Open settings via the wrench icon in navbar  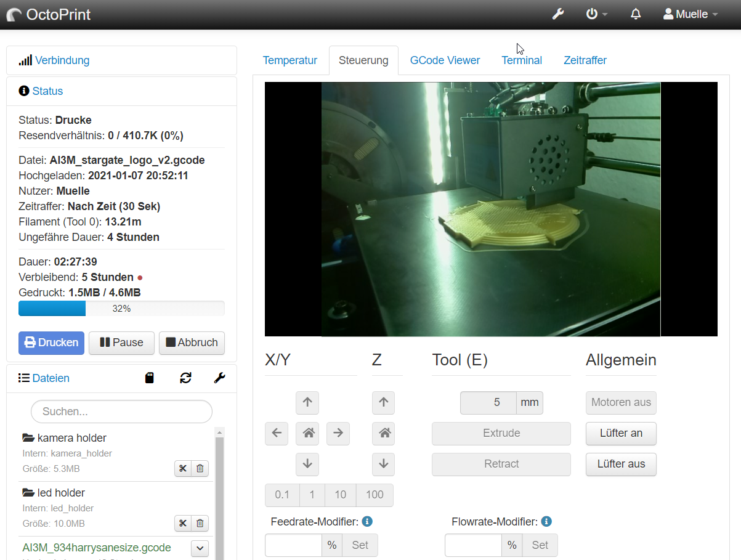(558, 14)
